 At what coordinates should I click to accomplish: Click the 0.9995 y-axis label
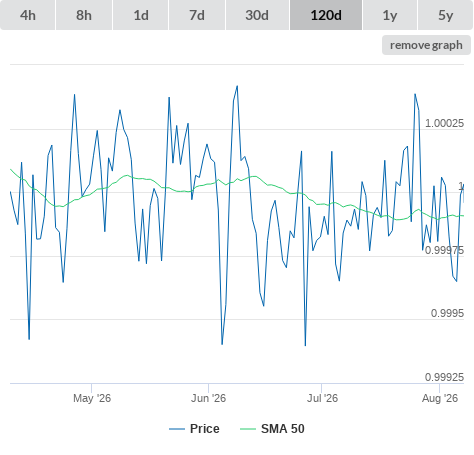click(x=447, y=313)
